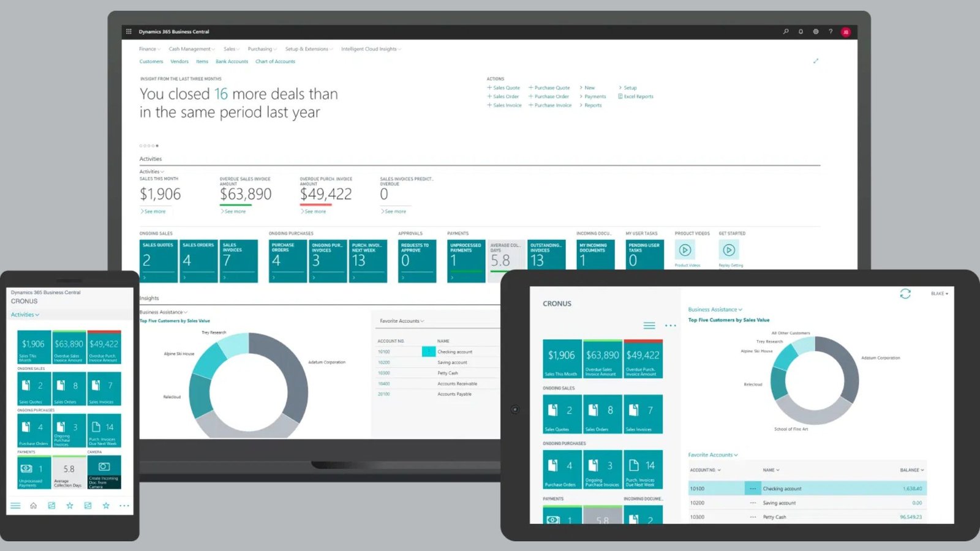Open the tablet hamburger menu icon
980x551 pixels.
point(649,326)
